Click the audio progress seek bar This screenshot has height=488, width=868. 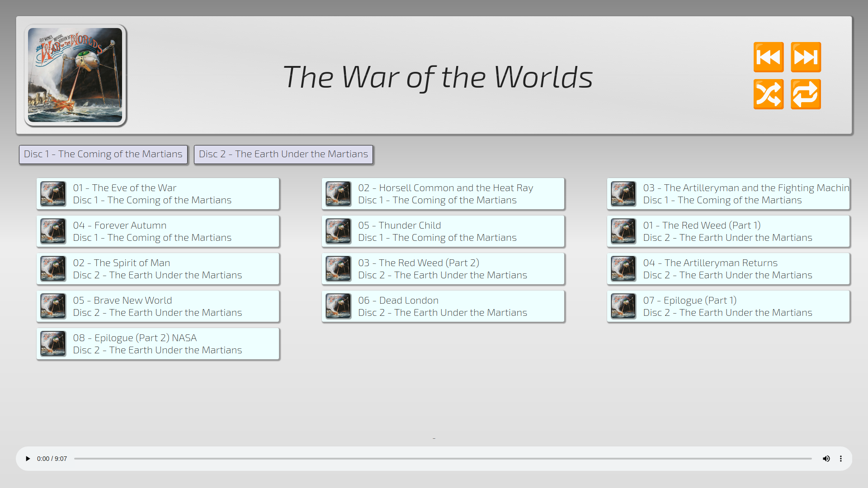click(x=443, y=459)
